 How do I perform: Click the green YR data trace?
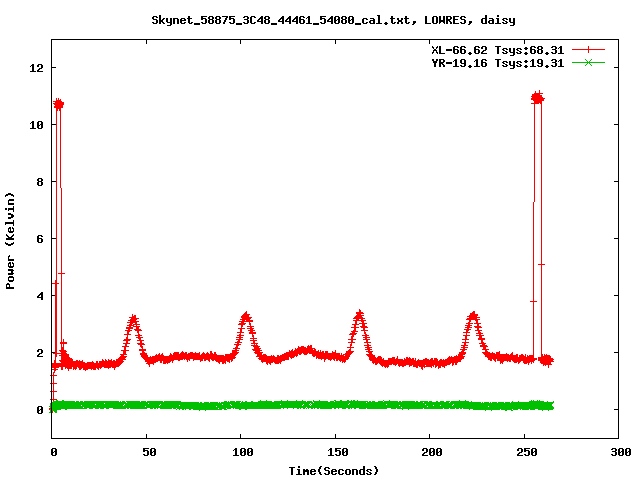tap(302, 405)
